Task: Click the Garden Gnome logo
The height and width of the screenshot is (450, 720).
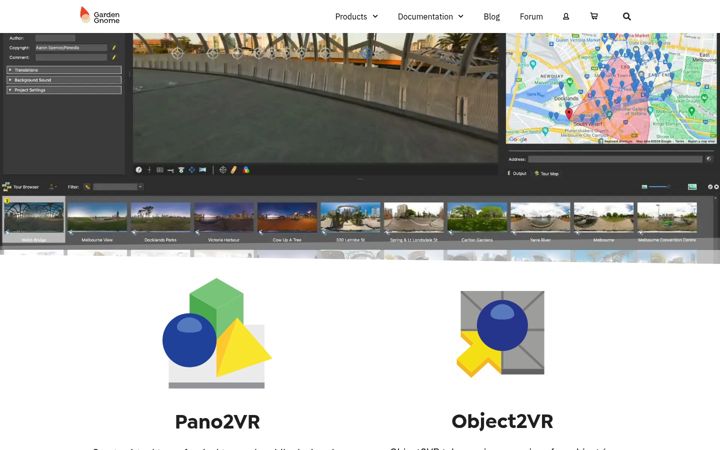Action: point(100,16)
